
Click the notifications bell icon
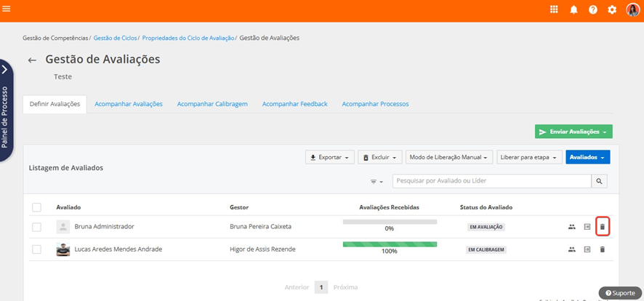(x=573, y=9)
